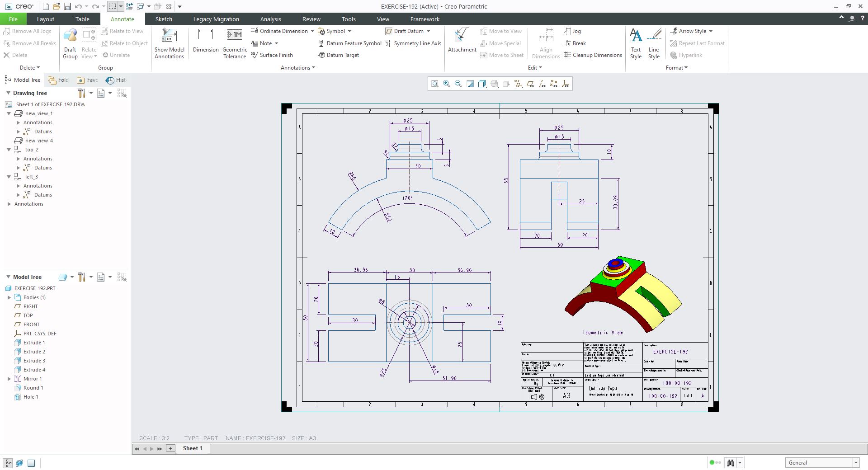The image size is (868, 470).
Task: Collapse the new_view_1 tree node
Action: [x=9, y=113]
